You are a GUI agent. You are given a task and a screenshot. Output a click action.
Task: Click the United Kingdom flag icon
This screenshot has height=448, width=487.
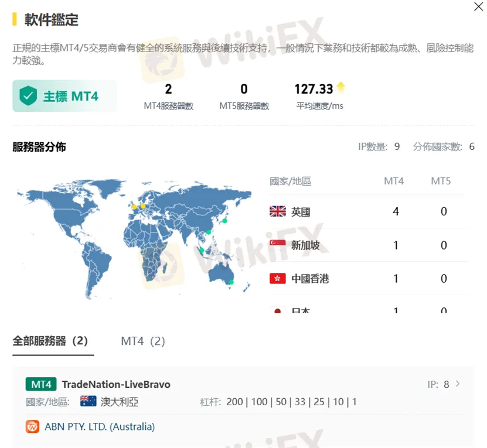277,211
